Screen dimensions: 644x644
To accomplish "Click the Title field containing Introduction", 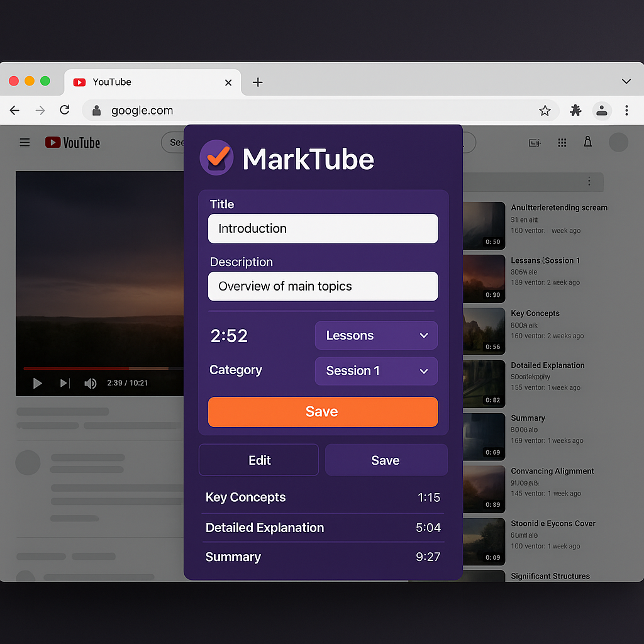I will tap(323, 228).
